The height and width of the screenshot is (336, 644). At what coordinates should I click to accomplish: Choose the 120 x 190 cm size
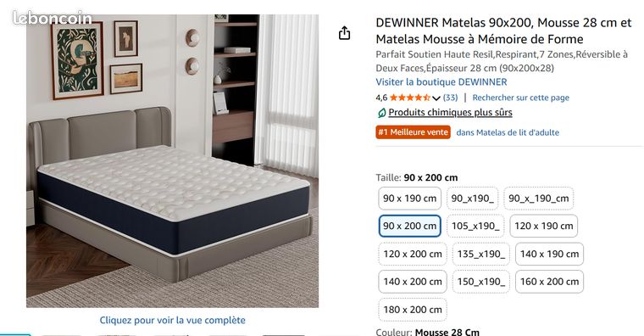543,226
